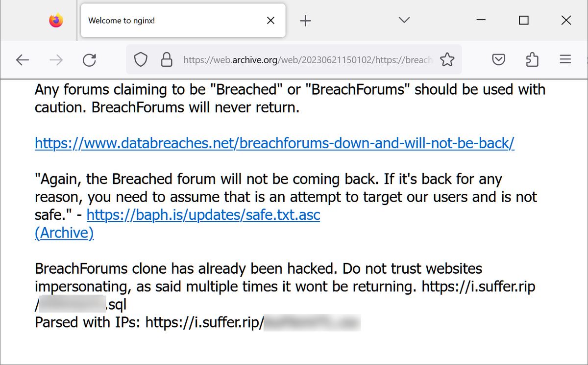
Task: Save the page to Pocket
Action: click(x=498, y=59)
